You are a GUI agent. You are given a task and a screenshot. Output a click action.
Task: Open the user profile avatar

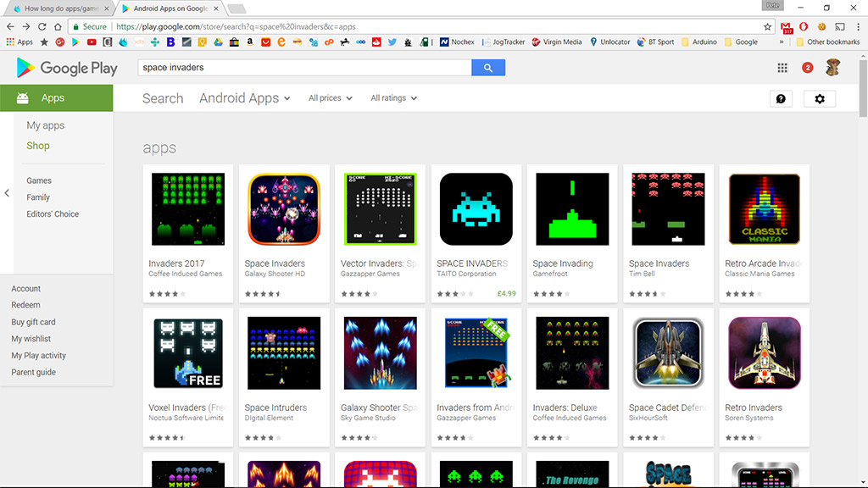(x=833, y=68)
